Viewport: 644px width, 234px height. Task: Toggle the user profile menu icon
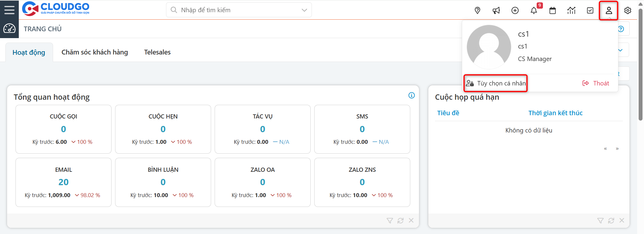[609, 10]
